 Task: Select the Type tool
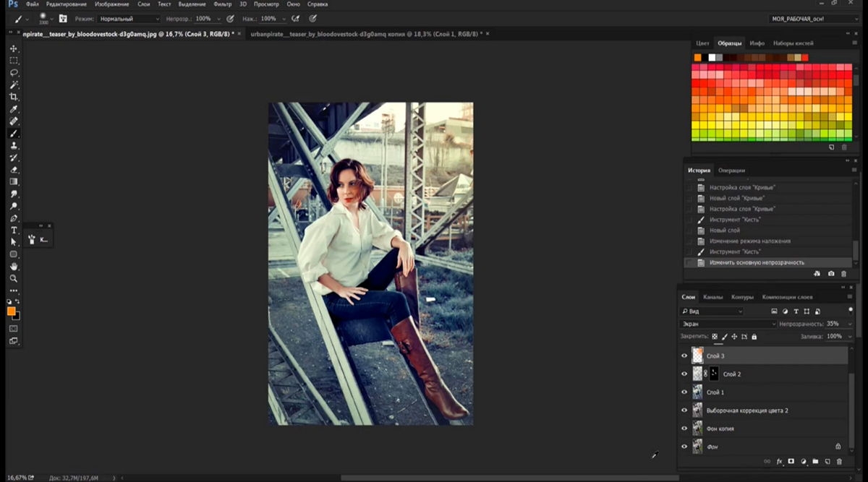coord(14,230)
